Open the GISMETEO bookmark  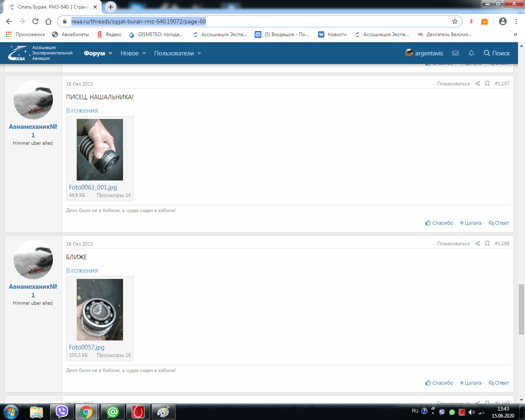tap(156, 34)
